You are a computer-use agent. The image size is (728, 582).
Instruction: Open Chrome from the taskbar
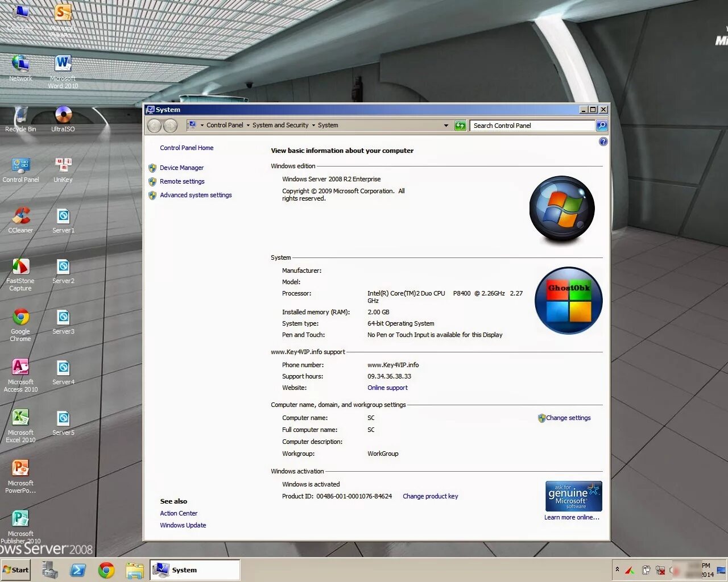[106, 569]
